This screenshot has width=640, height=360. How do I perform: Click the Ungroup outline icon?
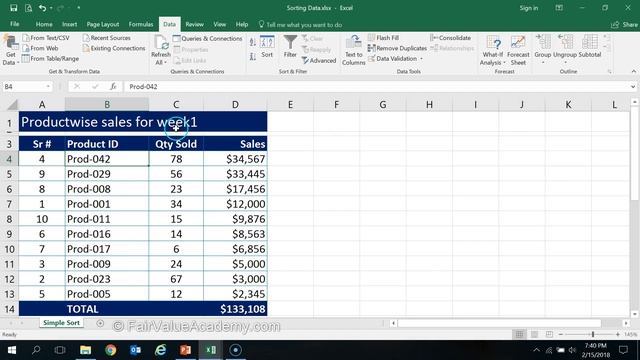[x=565, y=42]
